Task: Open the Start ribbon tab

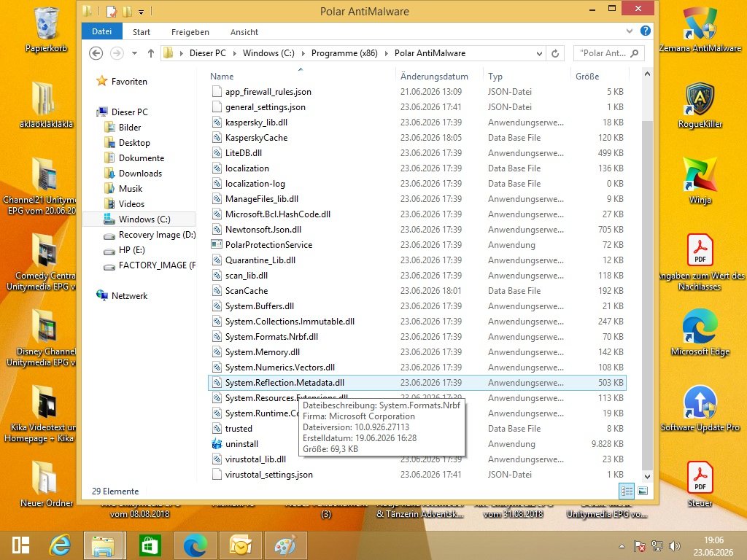Action: click(x=142, y=32)
